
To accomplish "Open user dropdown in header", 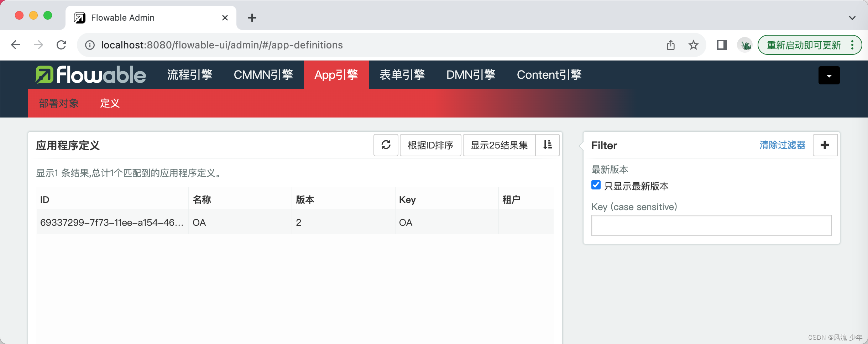I will 829,75.
